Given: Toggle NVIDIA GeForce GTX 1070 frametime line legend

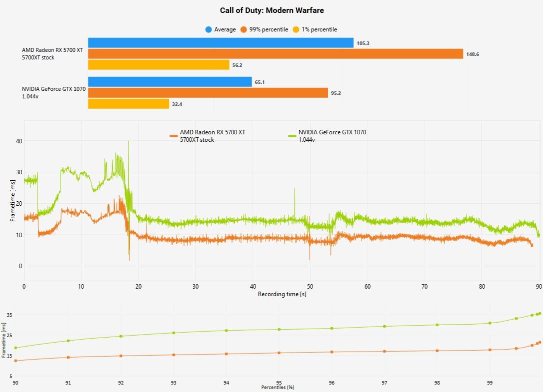Looking at the screenshot, I should click(327, 136).
